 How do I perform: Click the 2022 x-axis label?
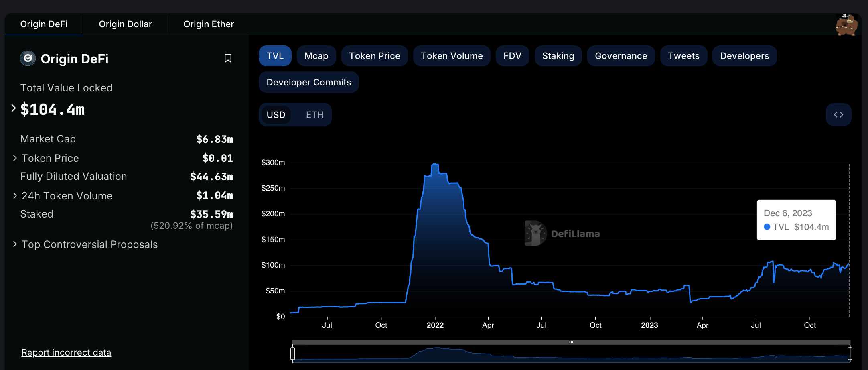tap(435, 325)
